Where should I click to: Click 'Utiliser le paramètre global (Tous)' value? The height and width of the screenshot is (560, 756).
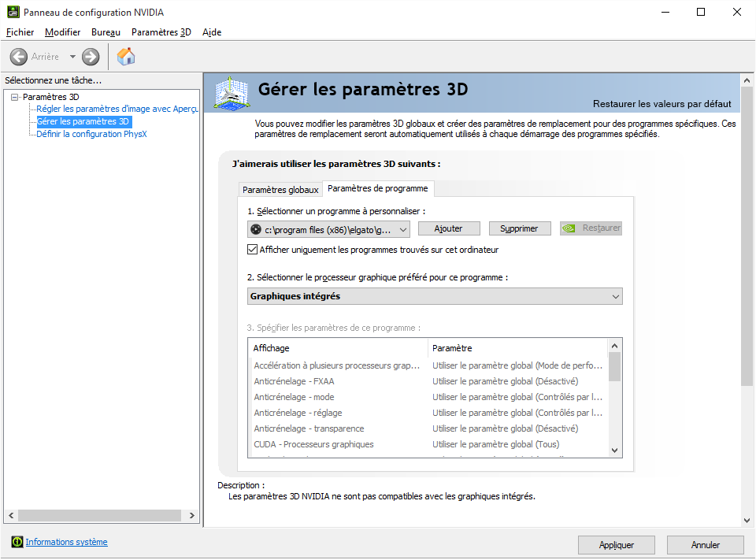[x=495, y=444]
